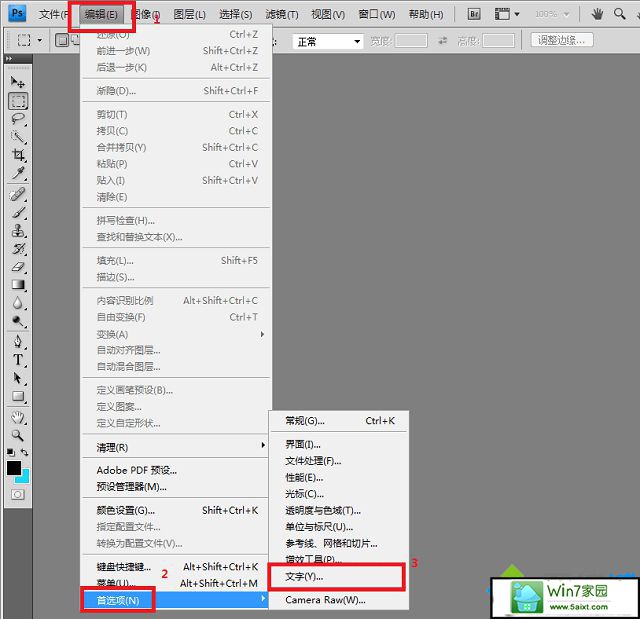This screenshot has height=619, width=640.
Task: Select the Brush tool
Action: coord(18,212)
